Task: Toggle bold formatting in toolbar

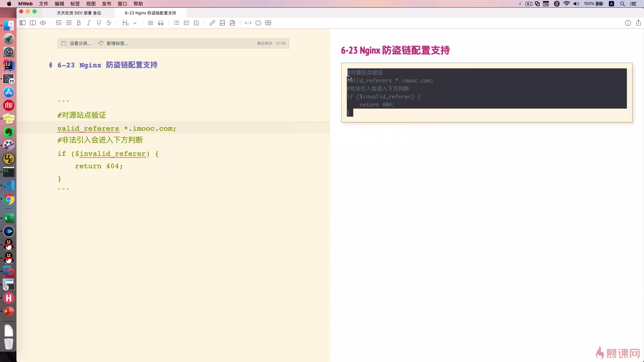Action: [x=78, y=23]
